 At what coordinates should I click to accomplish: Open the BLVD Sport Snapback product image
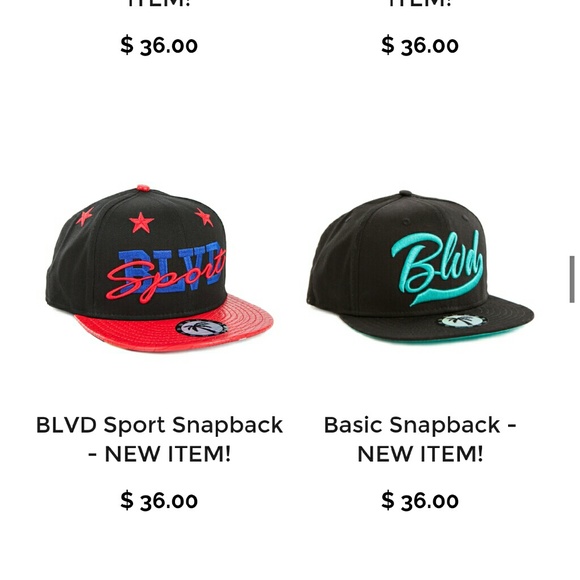(159, 269)
